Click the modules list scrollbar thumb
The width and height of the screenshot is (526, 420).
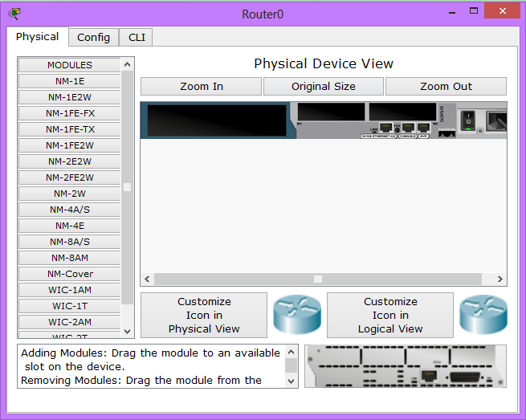[127, 187]
